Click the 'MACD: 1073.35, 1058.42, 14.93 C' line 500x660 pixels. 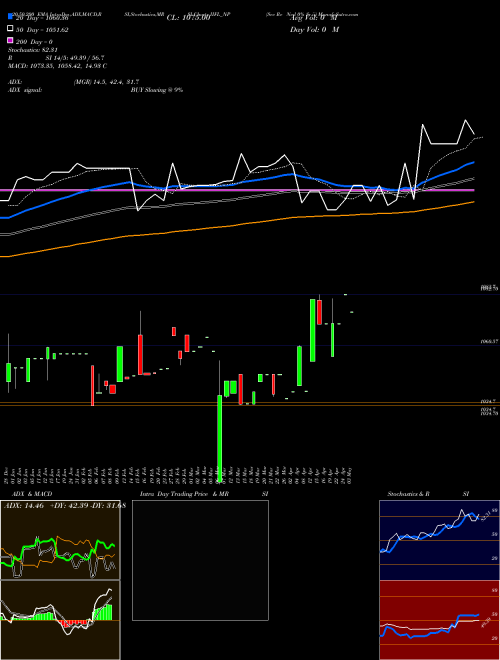click(57, 66)
